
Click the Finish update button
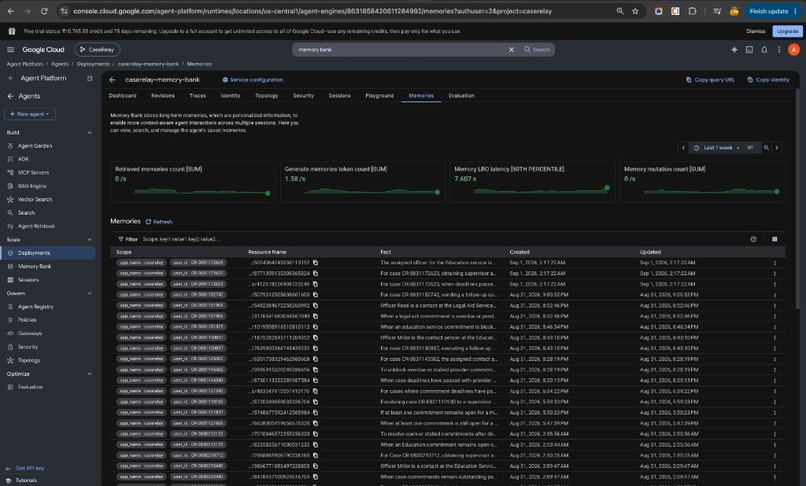tap(773, 11)
